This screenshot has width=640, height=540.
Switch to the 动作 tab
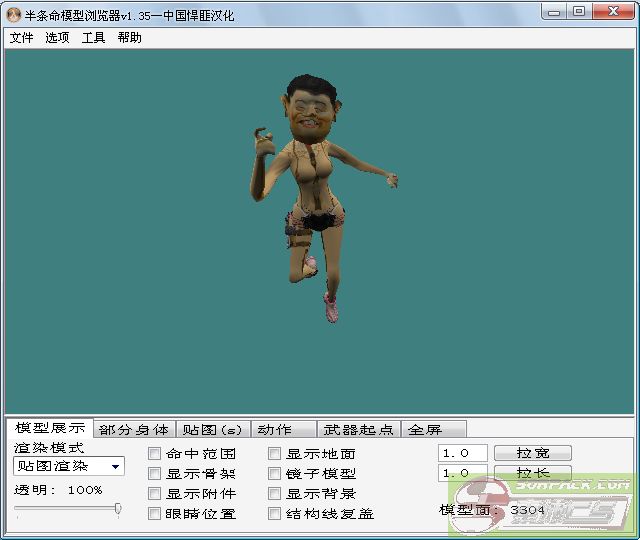275,430
